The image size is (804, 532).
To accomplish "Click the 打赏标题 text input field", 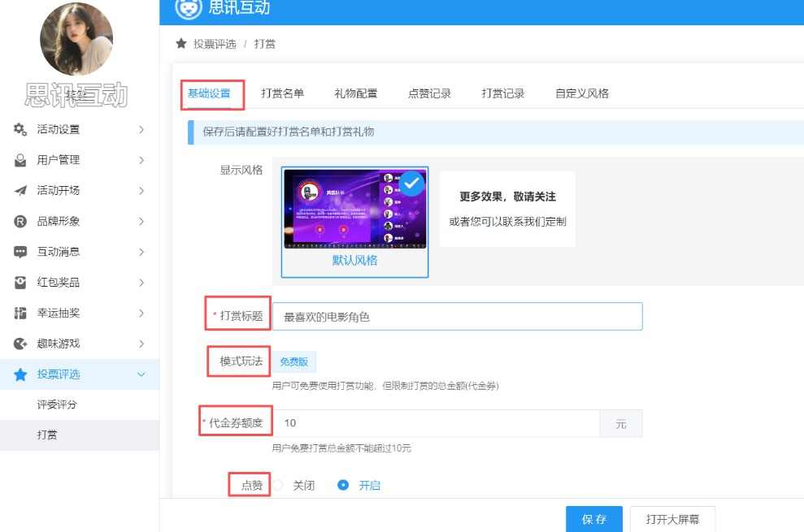I will (457, 317).
